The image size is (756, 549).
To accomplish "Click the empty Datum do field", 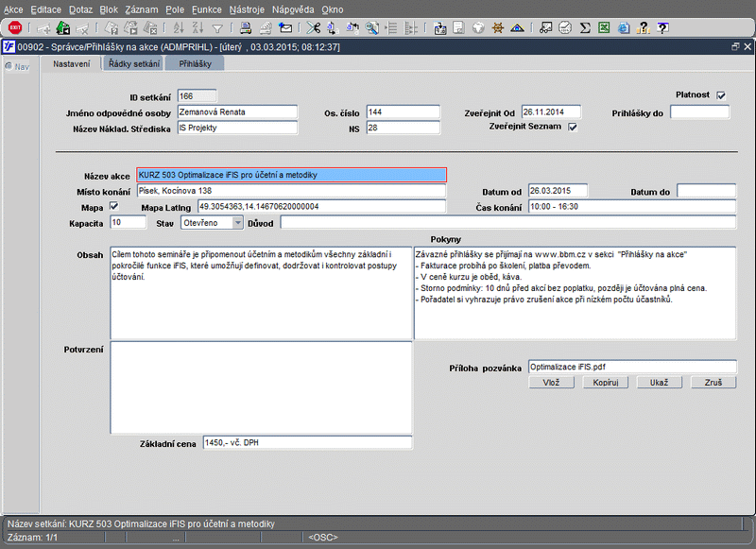I will click(706, 191).
